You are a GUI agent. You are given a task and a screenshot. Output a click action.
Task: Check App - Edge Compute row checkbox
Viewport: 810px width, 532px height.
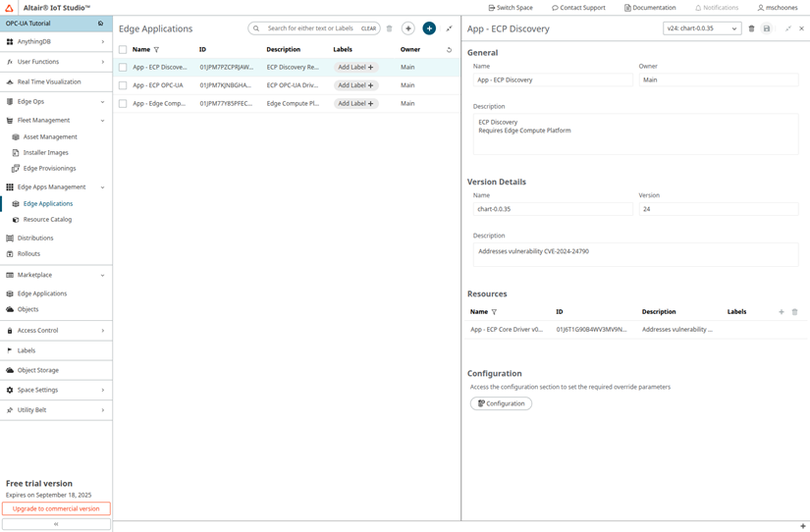point(123,104)
